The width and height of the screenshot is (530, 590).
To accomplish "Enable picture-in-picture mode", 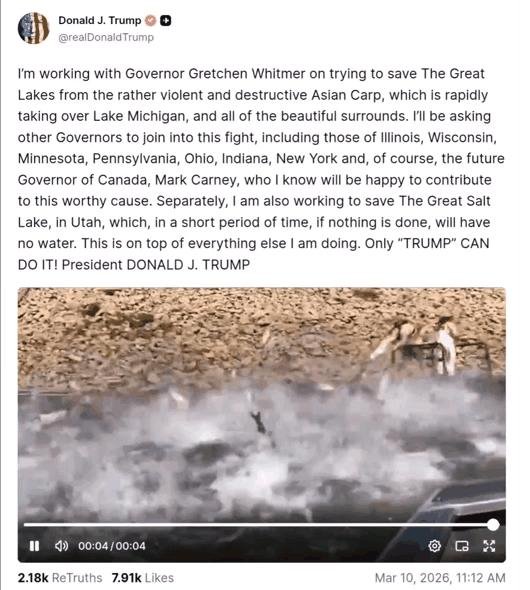I will pyautogui.click(x=462, y=546).
